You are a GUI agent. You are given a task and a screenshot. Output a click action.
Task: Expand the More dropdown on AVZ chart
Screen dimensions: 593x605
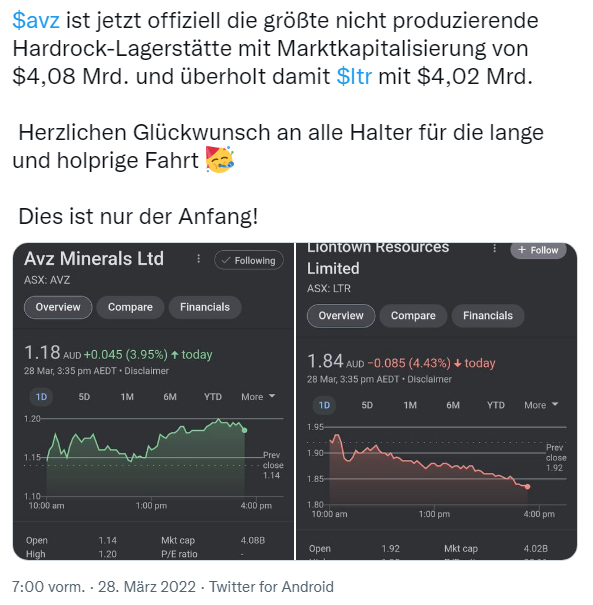click(258, 397)
